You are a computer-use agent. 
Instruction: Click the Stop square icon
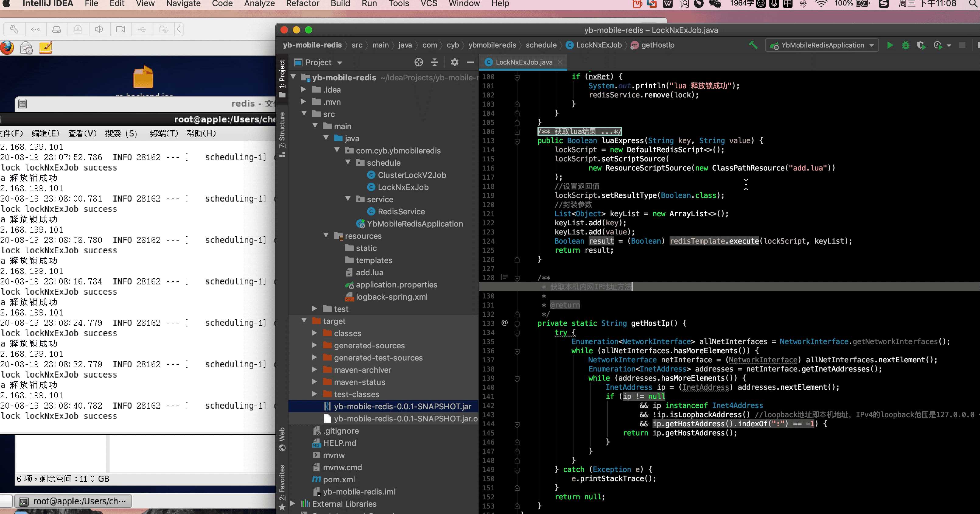(962, 45)
